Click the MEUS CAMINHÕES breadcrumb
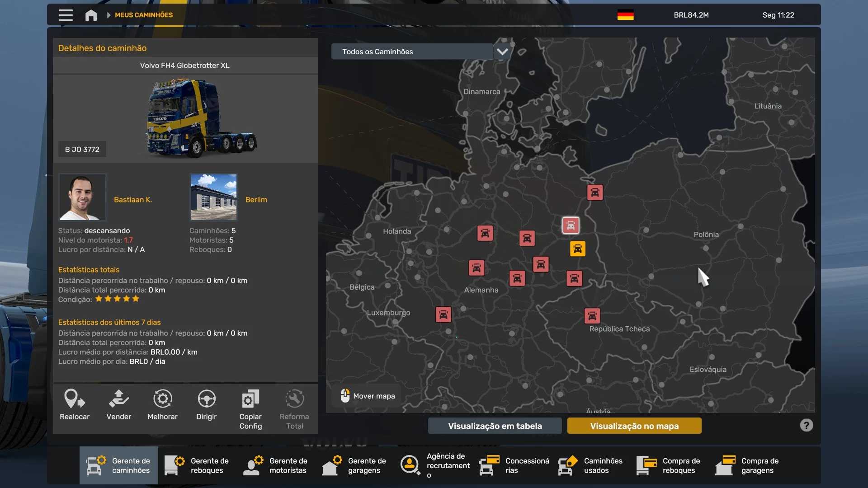Viewport: 868px width, 488px height. click(x=144, y=15)
